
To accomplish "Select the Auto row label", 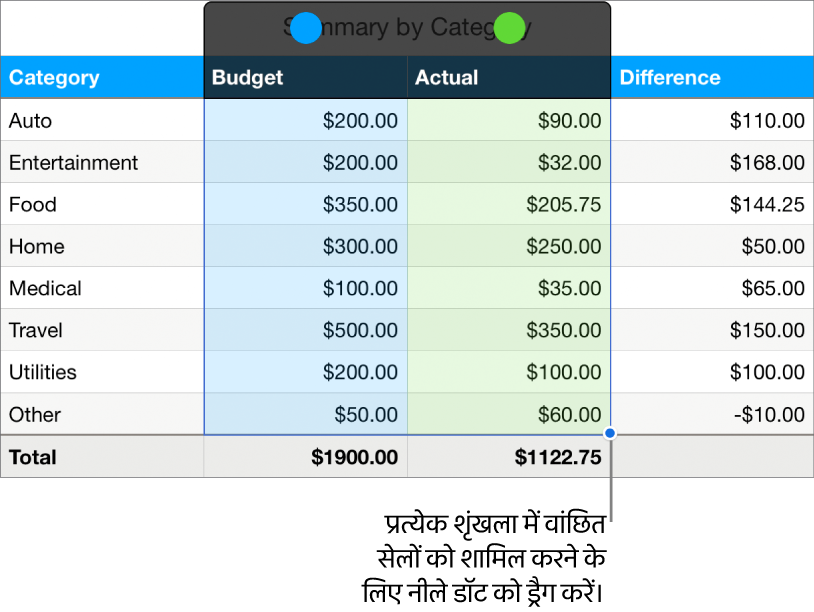I will pos(30,121).
